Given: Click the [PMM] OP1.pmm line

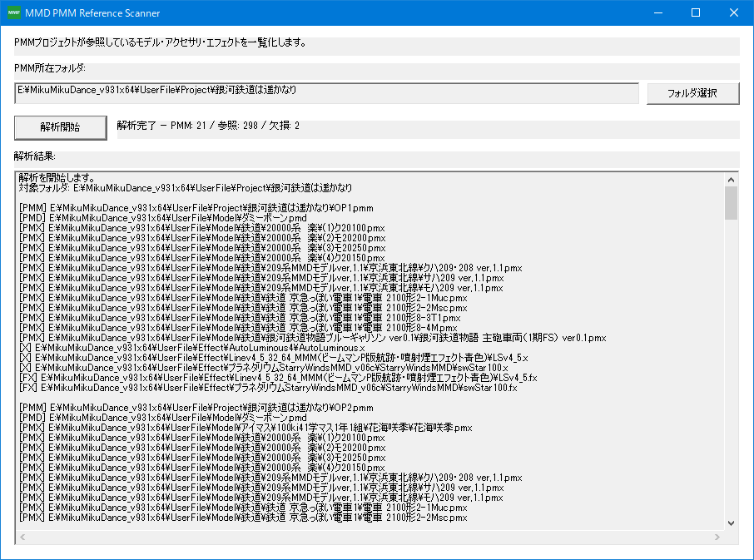Looking at the screenshot, I should click(196, 208).
